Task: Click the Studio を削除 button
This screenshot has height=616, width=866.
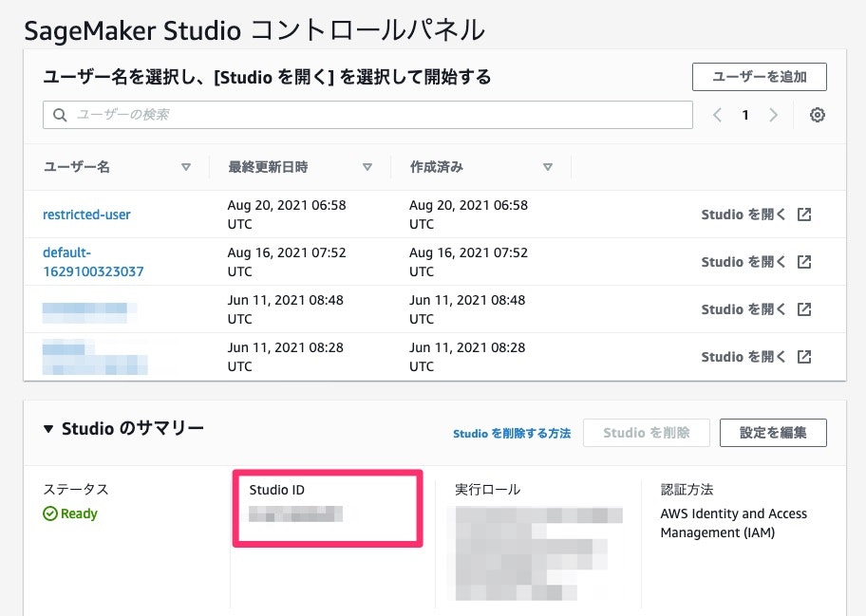Action: [647, 433]
